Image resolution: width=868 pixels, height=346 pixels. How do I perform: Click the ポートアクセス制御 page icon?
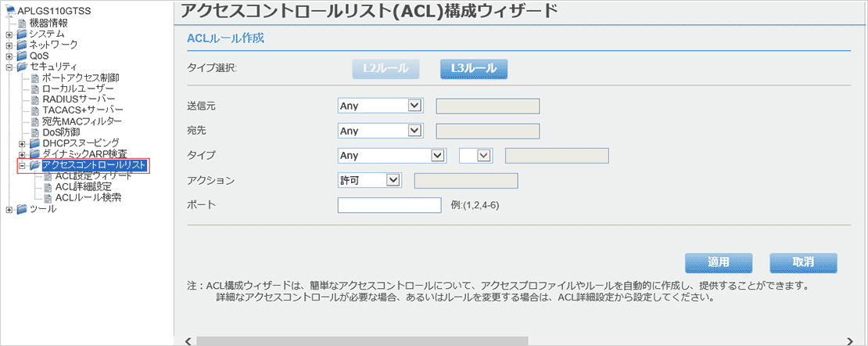tap(35, 78)
